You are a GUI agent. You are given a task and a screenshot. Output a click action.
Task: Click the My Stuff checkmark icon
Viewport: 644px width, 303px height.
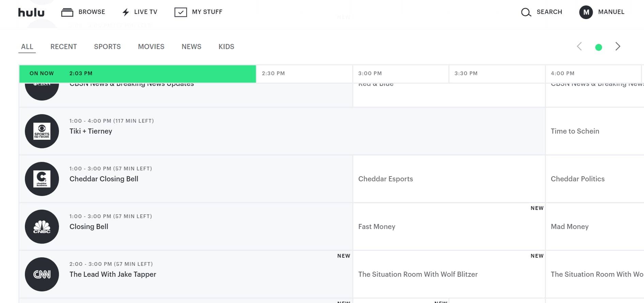click(181, 12)
